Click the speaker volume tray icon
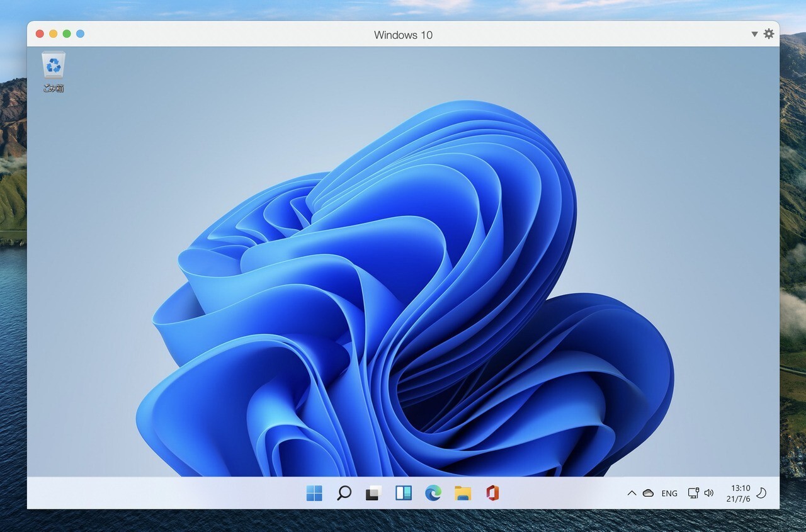 pyautogui.click(x=709, y=493)
